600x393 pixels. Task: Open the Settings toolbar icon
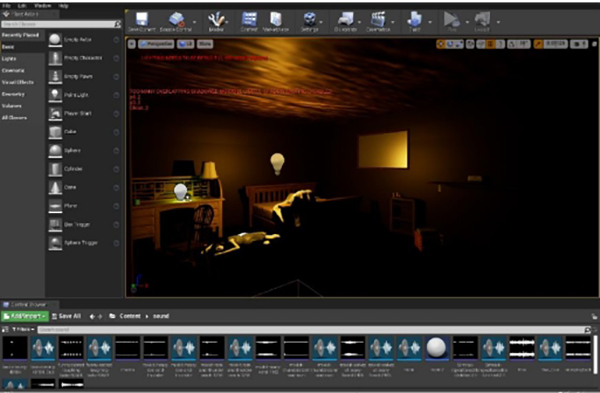pyautogui.click(x=310, y=19)
